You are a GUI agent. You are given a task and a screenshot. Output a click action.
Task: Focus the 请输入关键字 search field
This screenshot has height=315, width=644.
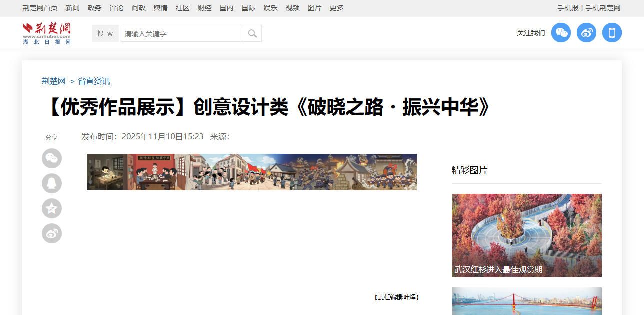tap(181, 34)
